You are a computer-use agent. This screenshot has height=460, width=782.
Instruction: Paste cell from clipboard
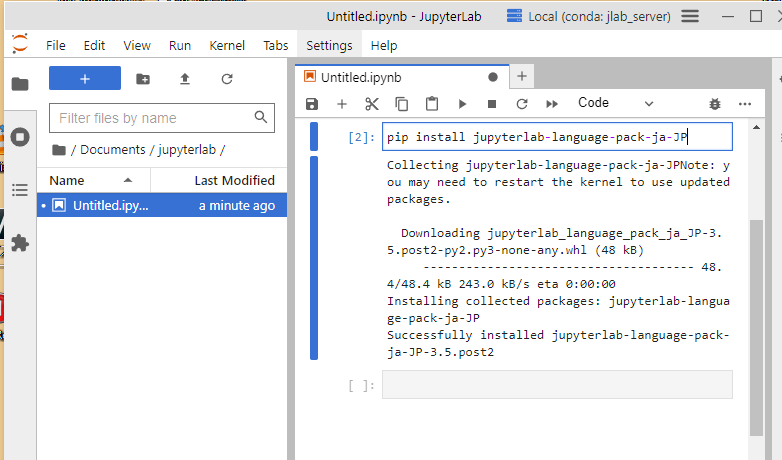coord(431,104)
